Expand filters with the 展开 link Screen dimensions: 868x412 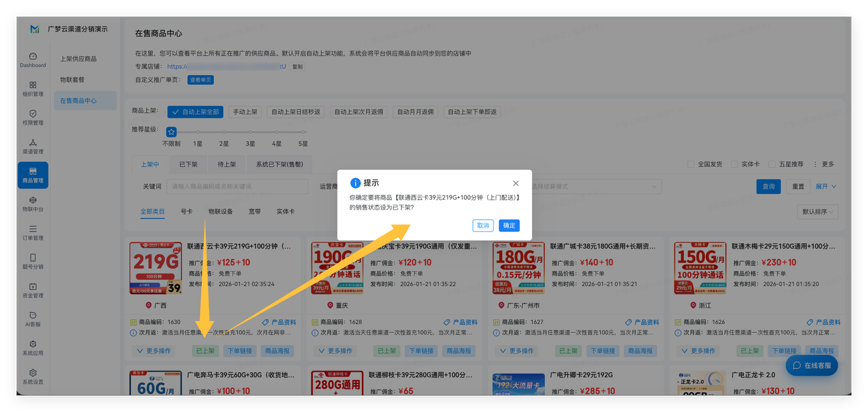click(x=826, y=187)
